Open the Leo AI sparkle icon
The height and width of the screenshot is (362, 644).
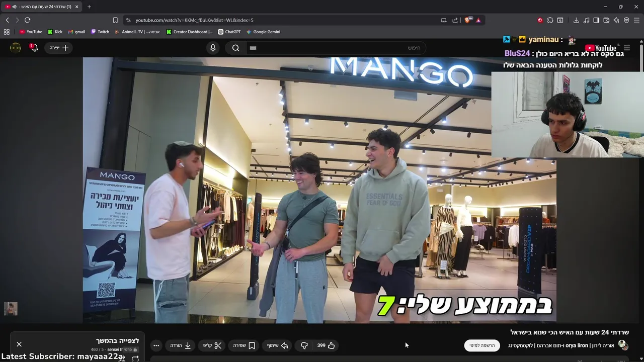tap(616, 20)
